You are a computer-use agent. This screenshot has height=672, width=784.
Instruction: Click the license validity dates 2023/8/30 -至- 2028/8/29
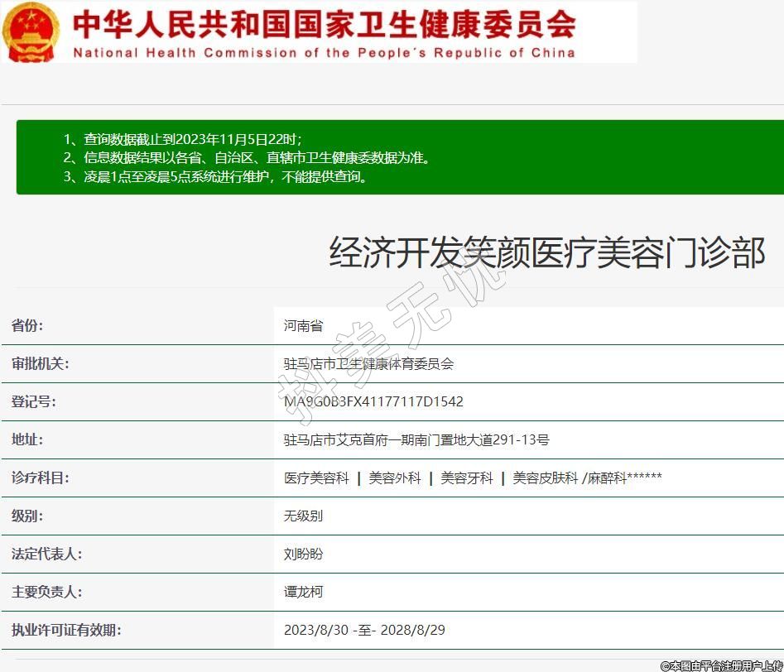(364, 630)
